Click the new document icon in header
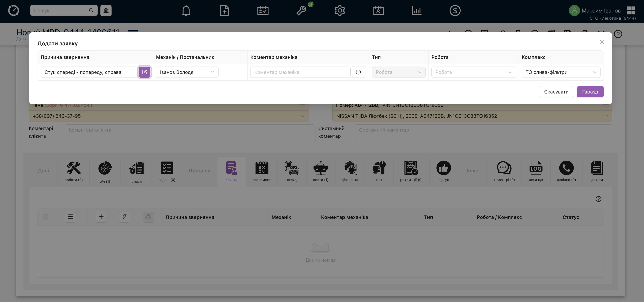Image resolution: width=644 pixels, height=302 pixels. (224, 10)
